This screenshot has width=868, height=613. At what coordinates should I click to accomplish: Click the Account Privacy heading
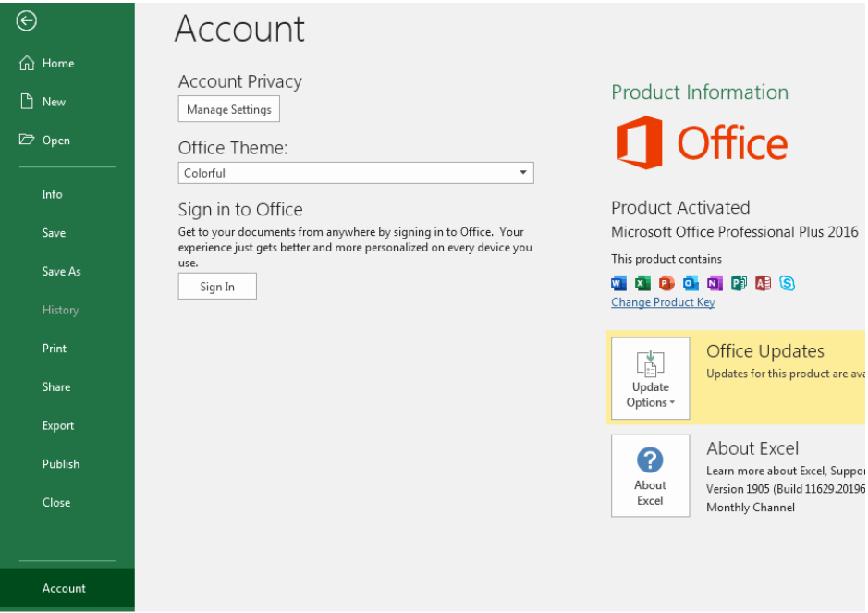pyautogui.click(x=239, y=81)
